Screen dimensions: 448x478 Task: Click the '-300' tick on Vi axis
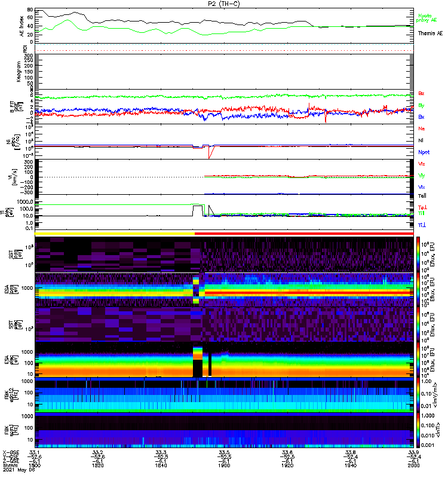[x=27, y=192]
